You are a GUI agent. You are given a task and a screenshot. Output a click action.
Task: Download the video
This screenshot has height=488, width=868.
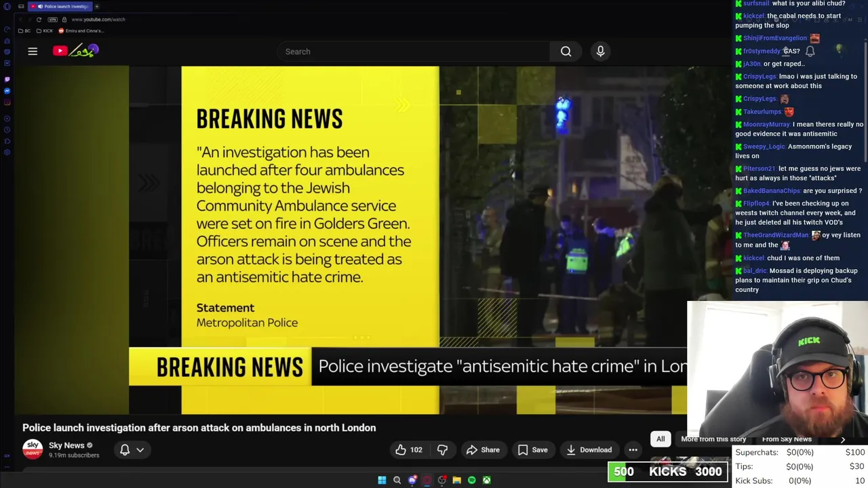(x=589, y=449)
